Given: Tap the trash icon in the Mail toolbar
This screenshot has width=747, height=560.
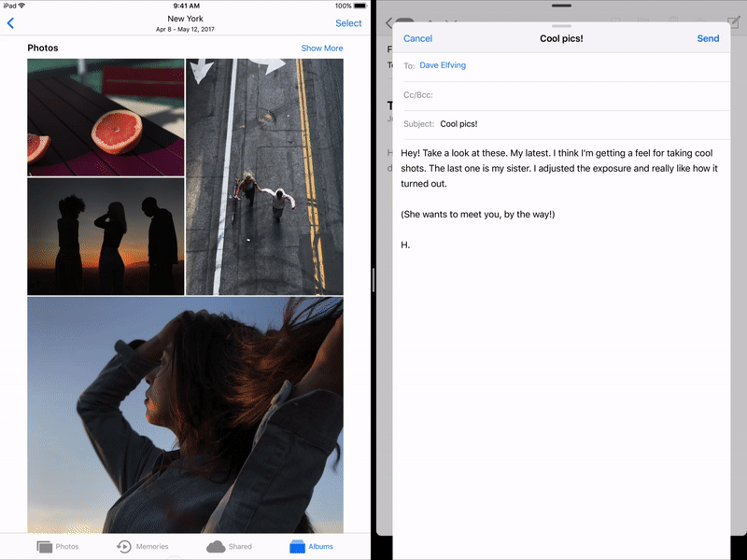Looking at the screenshot, I should [673, 19].
